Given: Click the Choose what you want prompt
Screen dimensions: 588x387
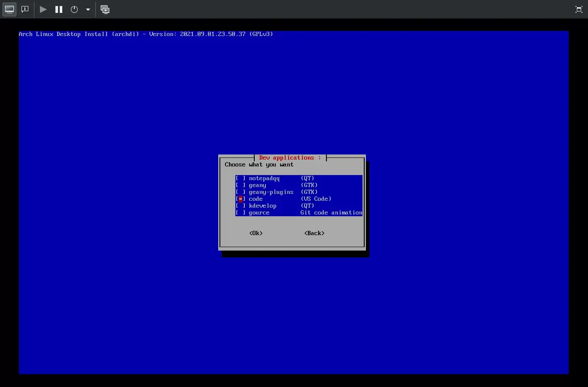Looking at the screenshot, I should pyautogui.click(x=259, y=165).
